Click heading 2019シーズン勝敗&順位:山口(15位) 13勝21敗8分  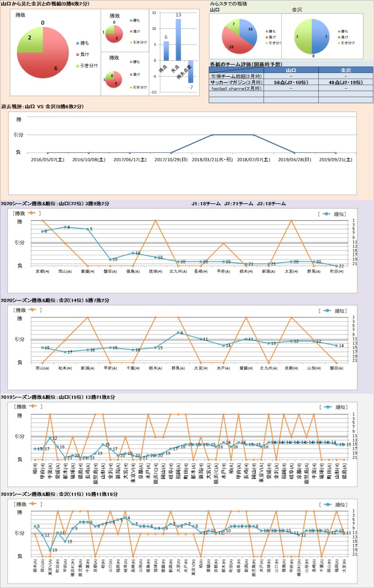tap(58, 397)
